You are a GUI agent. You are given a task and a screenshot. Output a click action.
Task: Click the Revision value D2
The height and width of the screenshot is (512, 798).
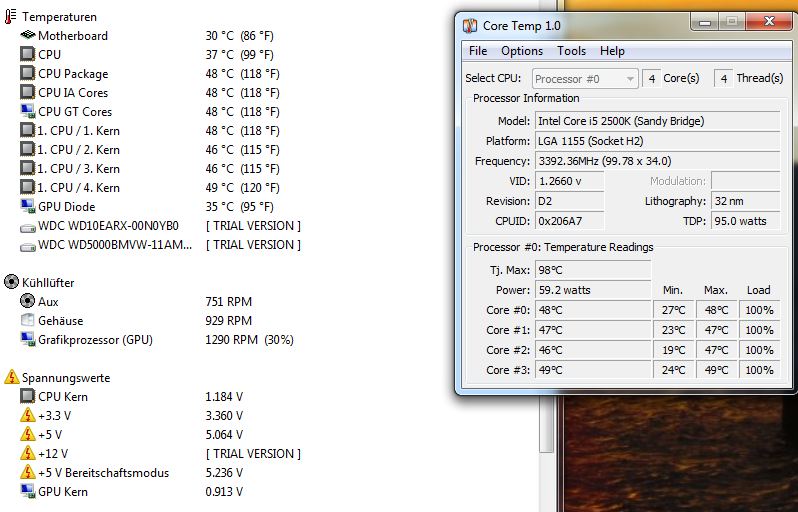coord(569,201)
